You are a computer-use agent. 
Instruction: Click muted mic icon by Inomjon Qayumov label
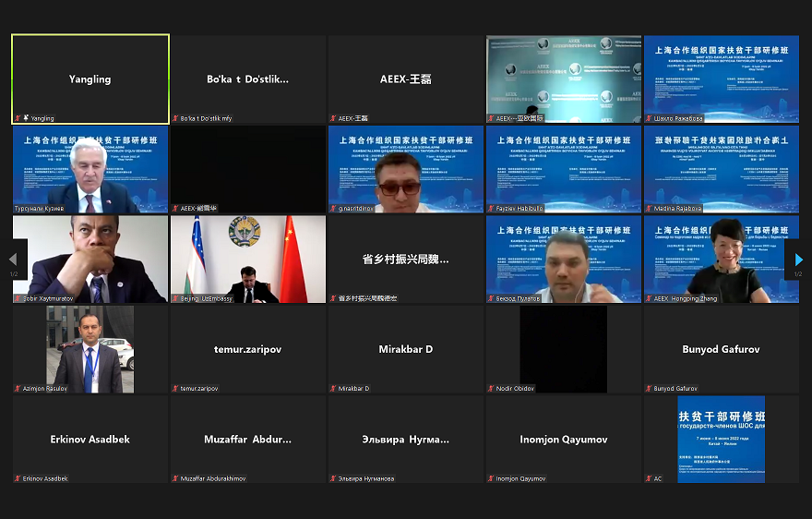[x=491, y=478]
